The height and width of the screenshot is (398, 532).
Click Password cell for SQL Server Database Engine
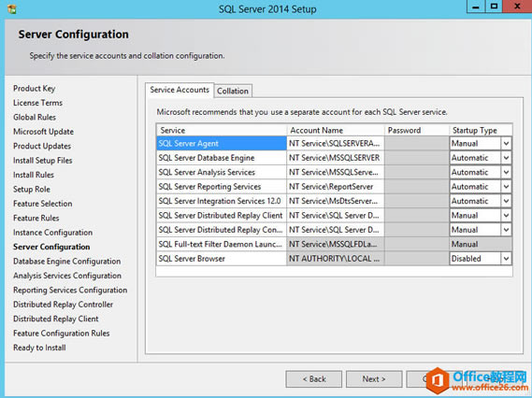[x=417, y=158]
